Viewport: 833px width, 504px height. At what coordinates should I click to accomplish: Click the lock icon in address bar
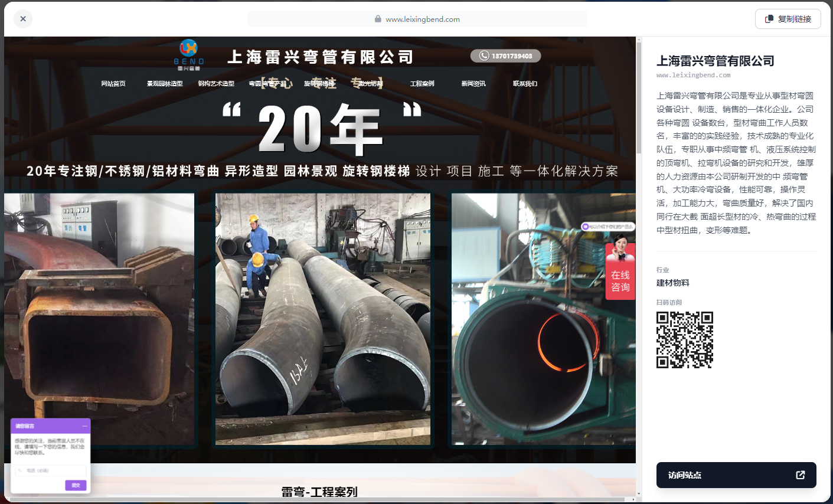pos(378,19)
